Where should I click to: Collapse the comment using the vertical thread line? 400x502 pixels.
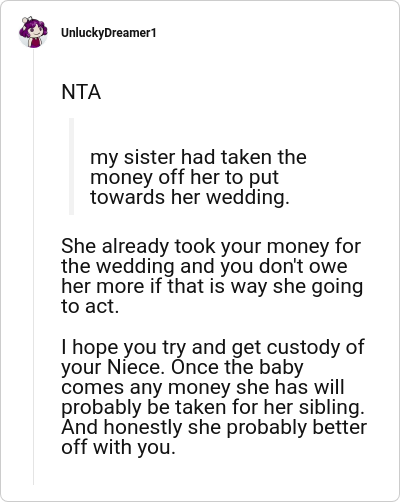point(33,267)
